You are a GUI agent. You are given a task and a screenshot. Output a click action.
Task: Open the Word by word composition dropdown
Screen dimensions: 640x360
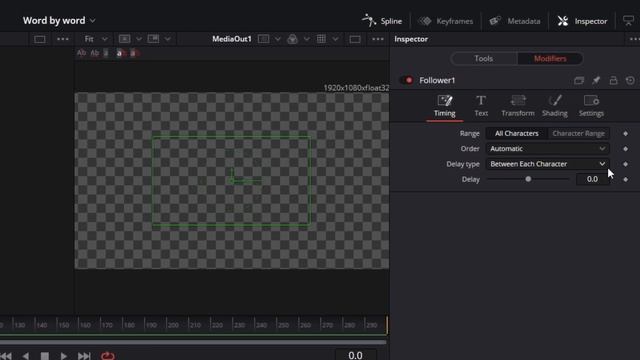click(x=59, y=20)
